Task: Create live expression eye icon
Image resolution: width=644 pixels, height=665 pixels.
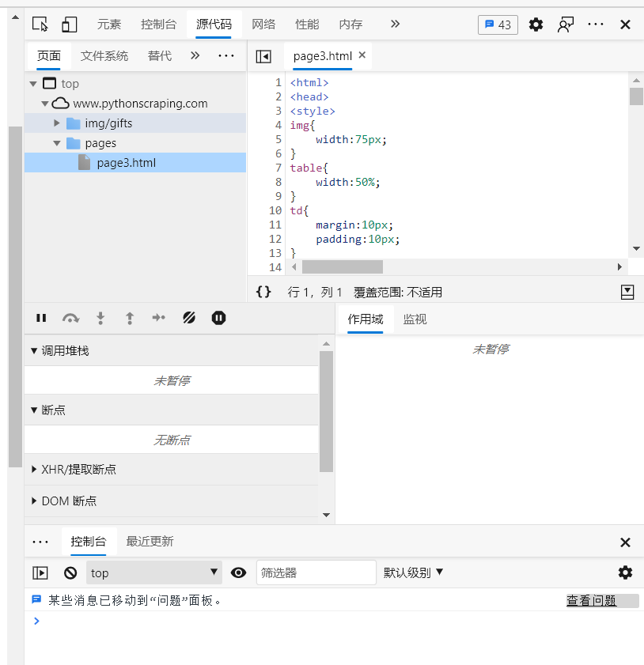Action: point(238,573)
